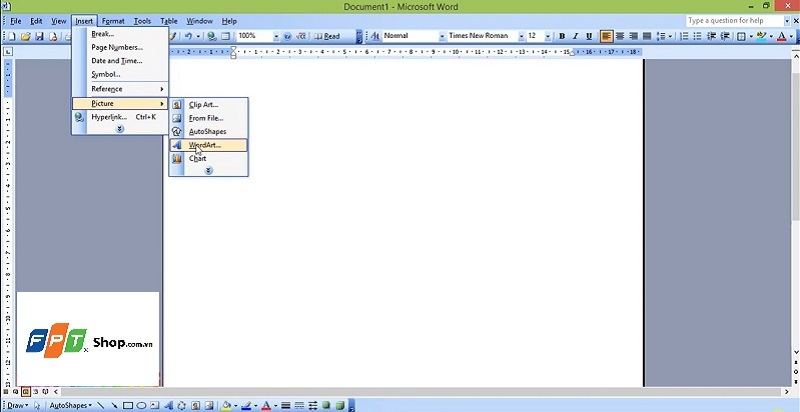Open the Zoom 100% dropdown
800x412 pixels.
(276, 36)
